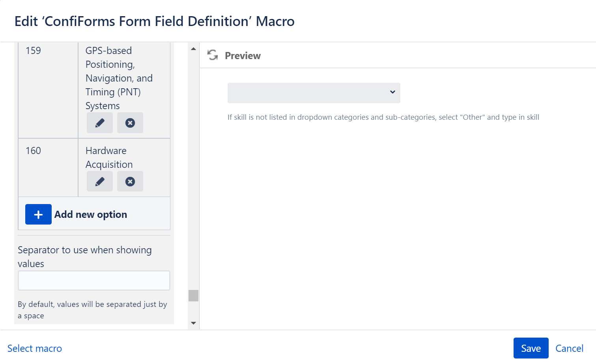
Task: Open the skill selection dropdown in Preview
Action: click(x=314, y=93)
